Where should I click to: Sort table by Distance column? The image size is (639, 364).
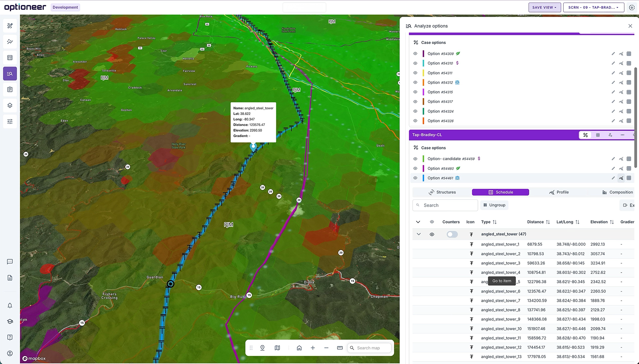(548, 222)
